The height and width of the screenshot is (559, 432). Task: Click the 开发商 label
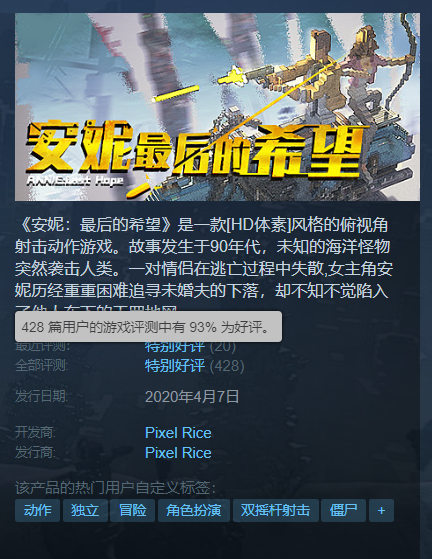tap(35, 432)
